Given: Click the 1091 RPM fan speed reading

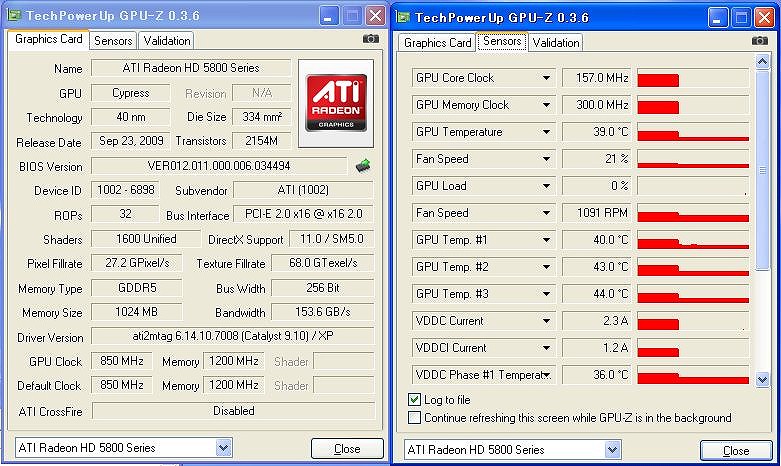Looking at the screenshot, I should [x=597, y=213].
